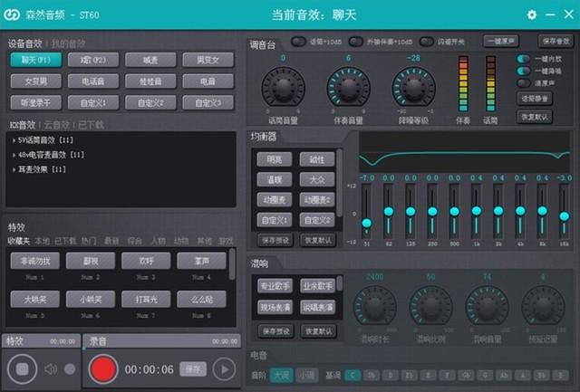Turn off the 一键内放 switch
Screen dimensions: 580x392
524,59
